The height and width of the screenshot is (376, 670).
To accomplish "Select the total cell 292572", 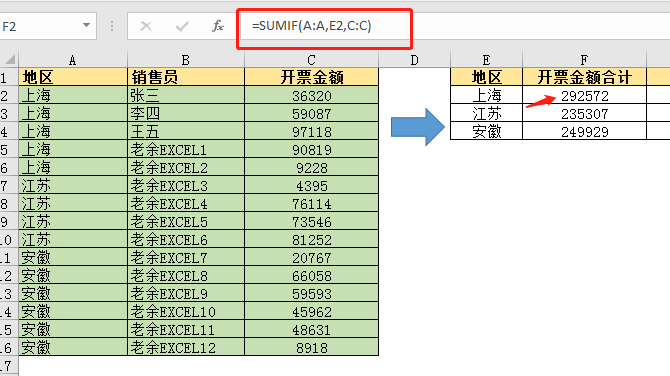I will (584, 95).
